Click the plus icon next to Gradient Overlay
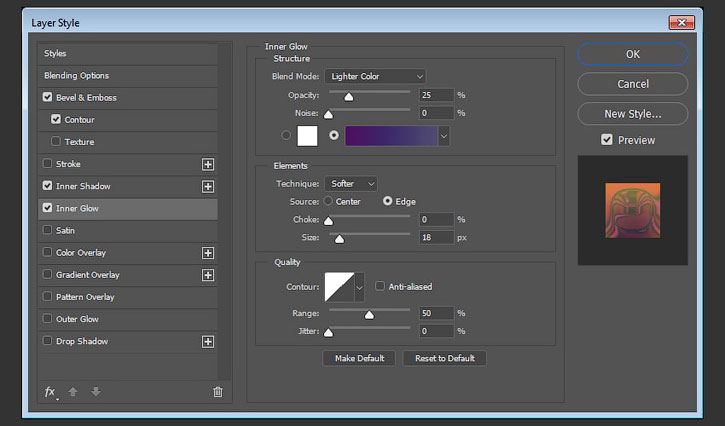Image resolution: width=725 pixels, height=426 pixels. (208, 275)
